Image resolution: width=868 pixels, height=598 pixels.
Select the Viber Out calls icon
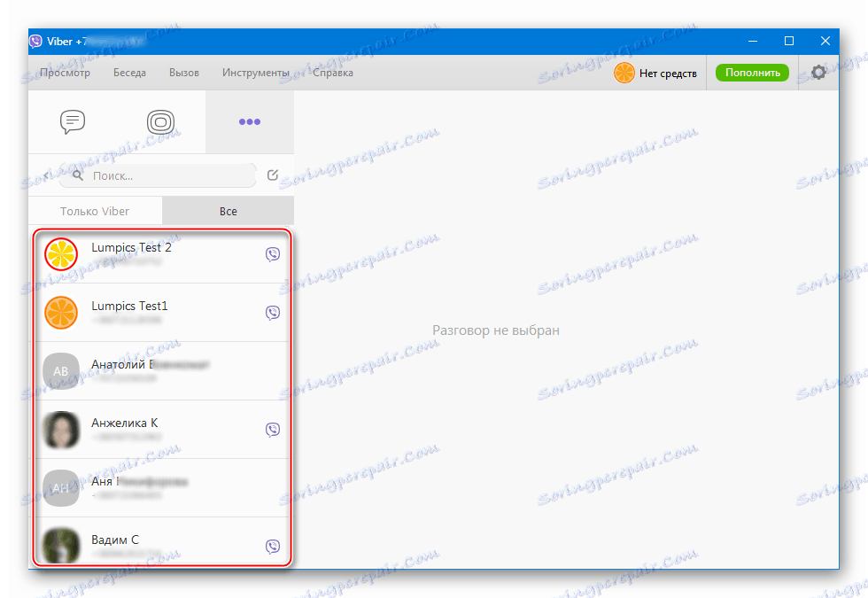[x=160, y=122]
